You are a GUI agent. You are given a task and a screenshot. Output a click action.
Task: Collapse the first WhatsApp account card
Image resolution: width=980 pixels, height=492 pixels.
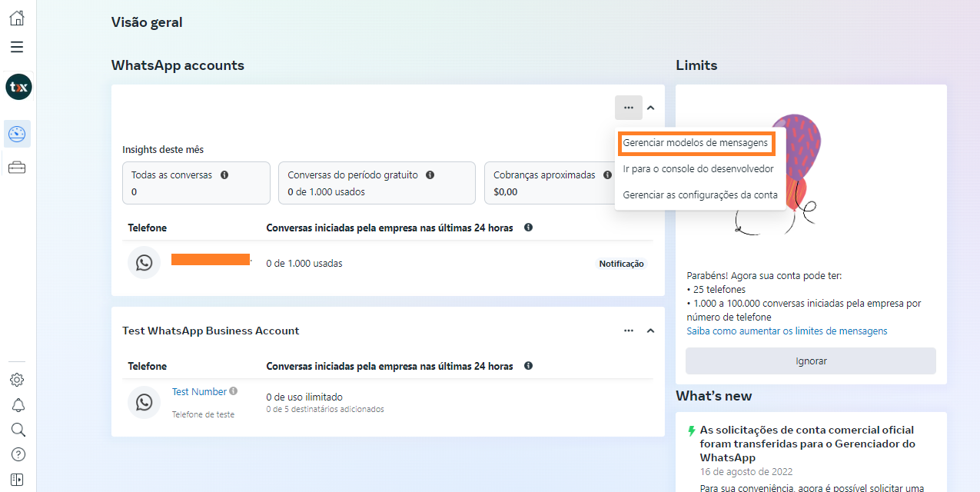[650, 108]
